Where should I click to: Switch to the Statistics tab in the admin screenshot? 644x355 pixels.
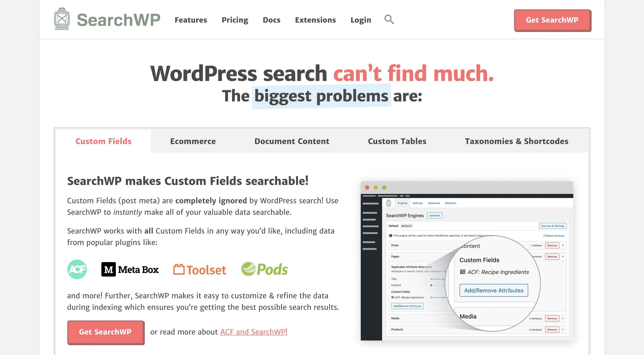450,203
